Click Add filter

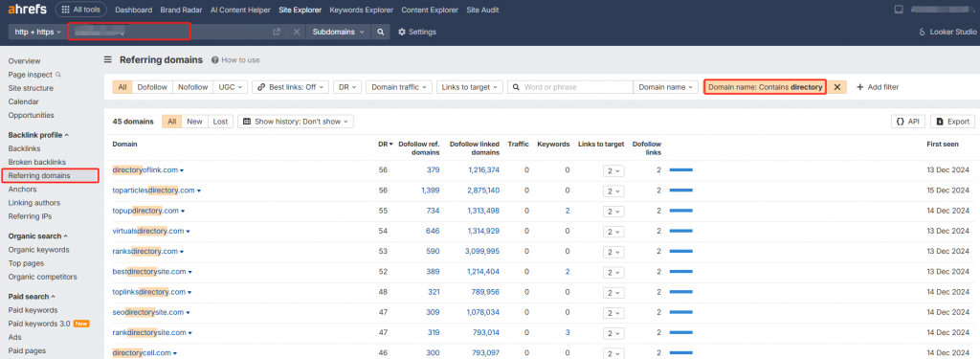[x=878, y=87]
